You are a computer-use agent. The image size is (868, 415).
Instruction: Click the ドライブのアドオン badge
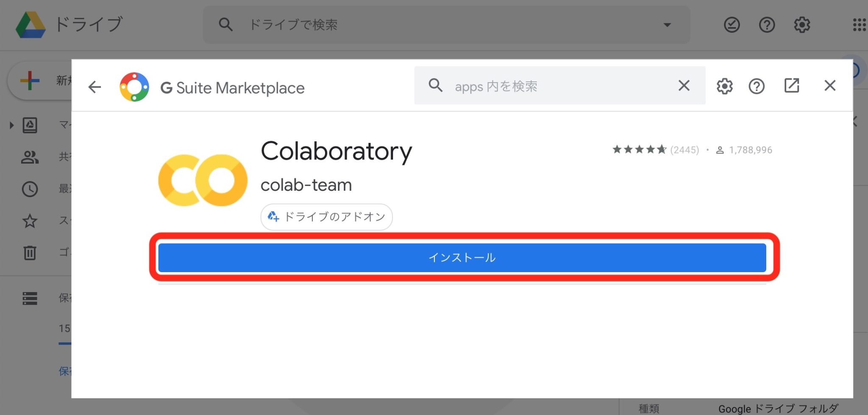tap(326, 217)
